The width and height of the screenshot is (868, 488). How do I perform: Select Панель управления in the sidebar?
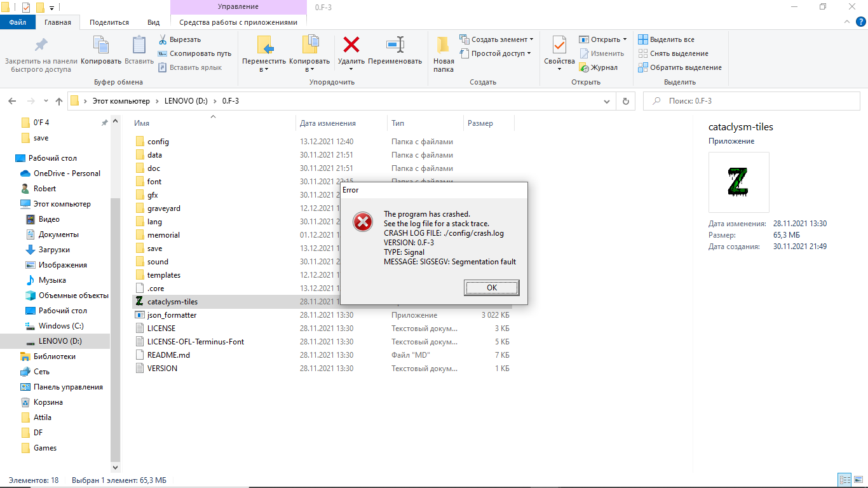68,387
